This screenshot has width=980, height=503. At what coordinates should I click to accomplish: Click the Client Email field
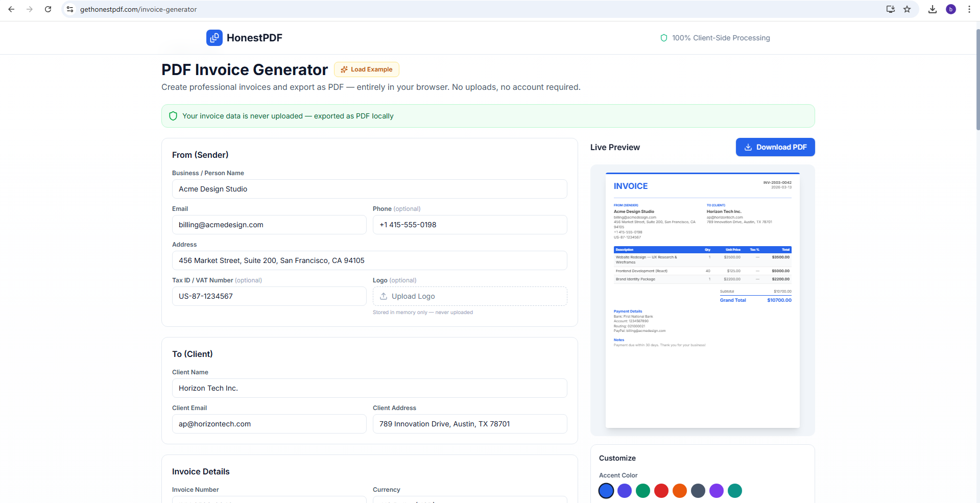point(269,424)
